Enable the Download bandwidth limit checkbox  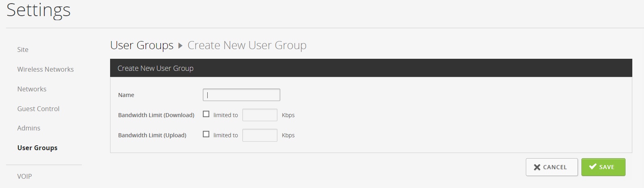[206, 114]
